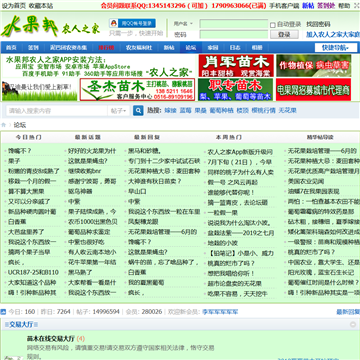Open thread 阳光玫瑰，蓝宝石生长记
The height and width of the screenshot is (360, 360).
[x=321, y=272]
